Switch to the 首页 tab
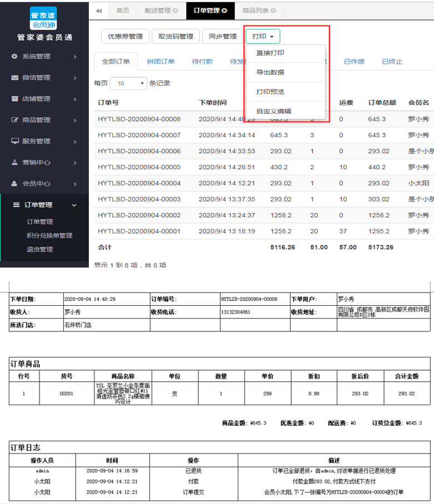The width and height of the screenshot is (434, 504). [x=123, y=11]
